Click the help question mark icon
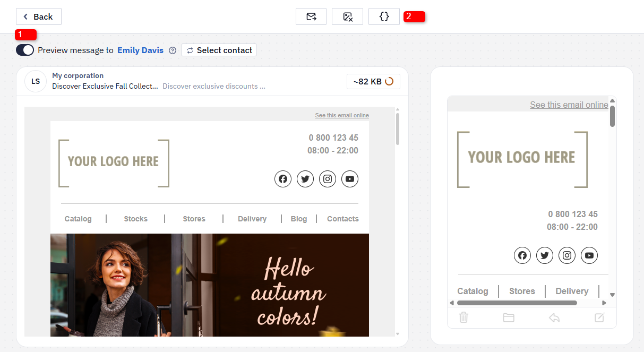 [x=173, y=50]
